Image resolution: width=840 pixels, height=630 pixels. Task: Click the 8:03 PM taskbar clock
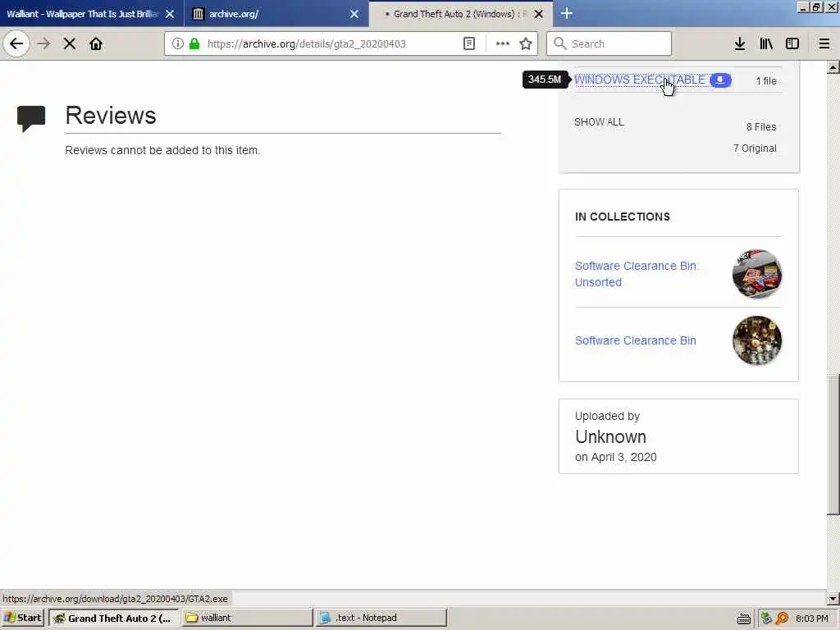coord(811,619)
